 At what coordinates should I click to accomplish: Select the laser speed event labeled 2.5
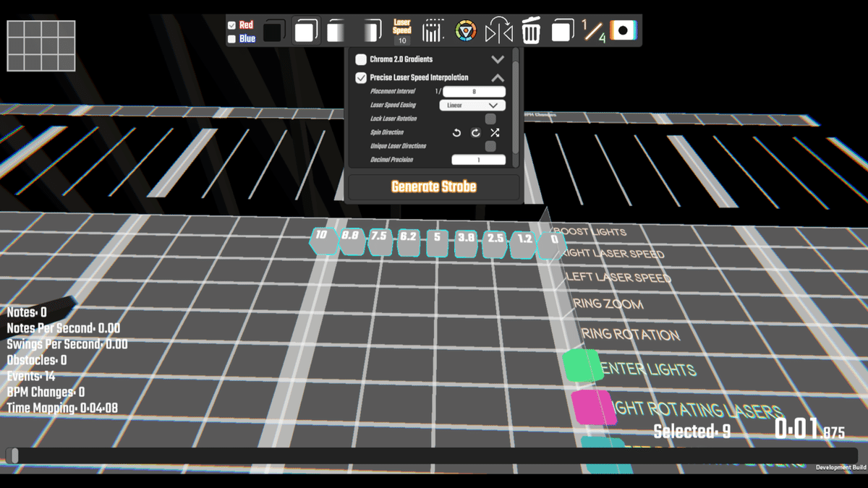coord(495,244)
